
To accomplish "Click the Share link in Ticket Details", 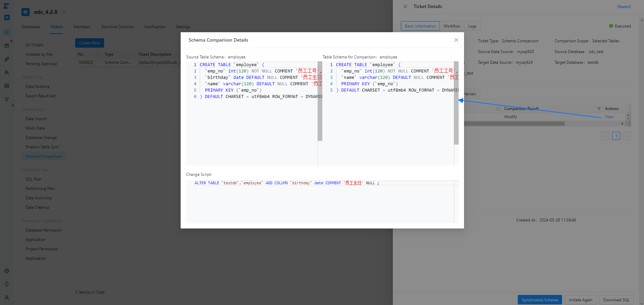I will pyautogui.click(x=624, y=7).
